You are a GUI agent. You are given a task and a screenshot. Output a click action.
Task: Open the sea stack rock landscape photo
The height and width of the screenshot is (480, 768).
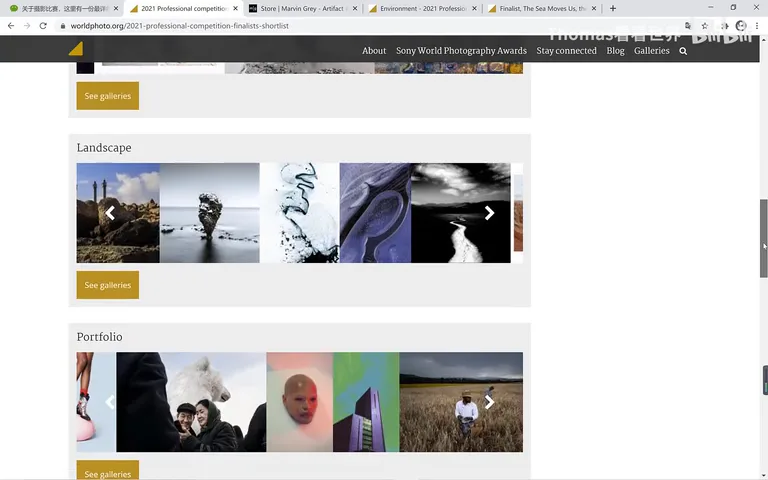coord(210,213)
